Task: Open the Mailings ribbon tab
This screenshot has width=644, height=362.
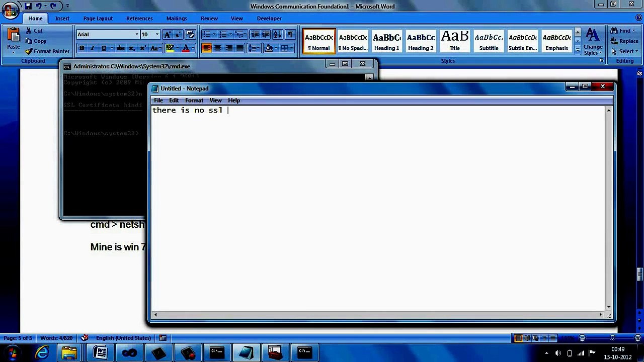Action: coord(177,19)
